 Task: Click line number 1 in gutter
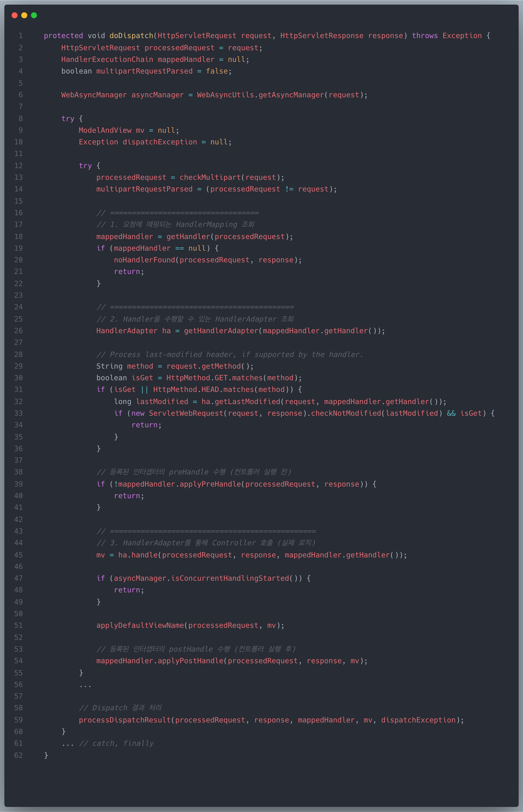point(21,36)
